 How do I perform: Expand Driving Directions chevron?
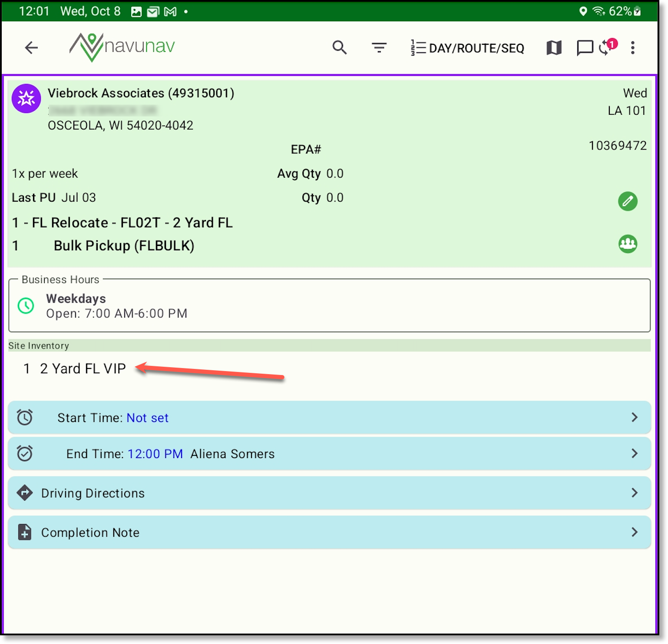(635, 492)
